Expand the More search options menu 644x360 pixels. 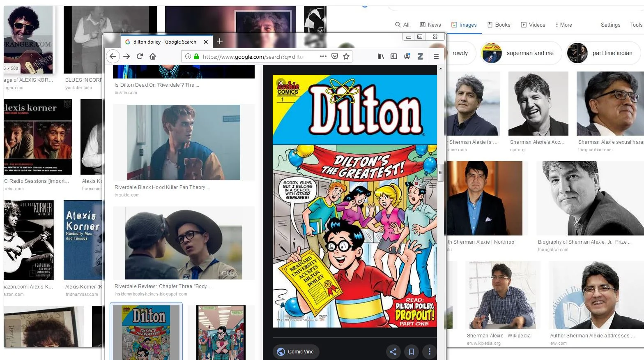pyautogui.click(x=563, y=25)
